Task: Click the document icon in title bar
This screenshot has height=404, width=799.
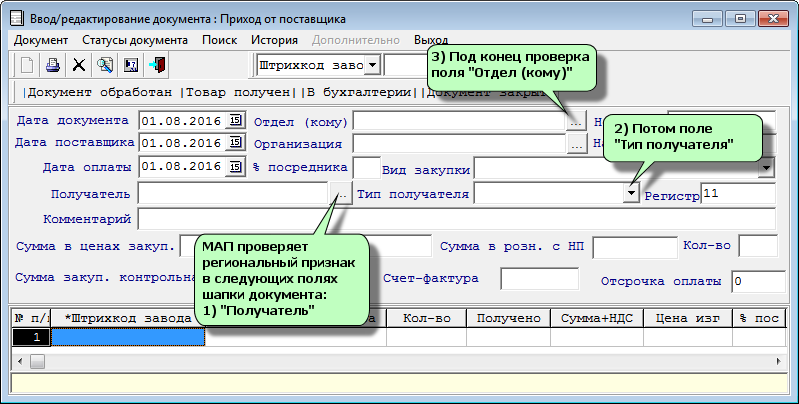Action: tap(17, 19)
